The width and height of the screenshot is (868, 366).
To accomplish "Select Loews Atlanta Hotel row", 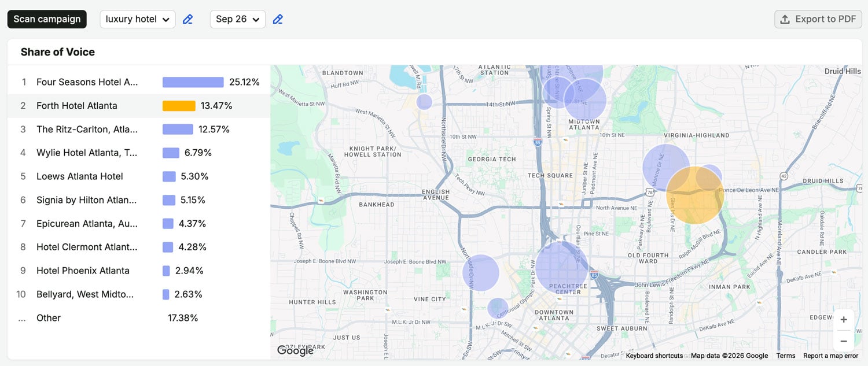I will 139,176.
